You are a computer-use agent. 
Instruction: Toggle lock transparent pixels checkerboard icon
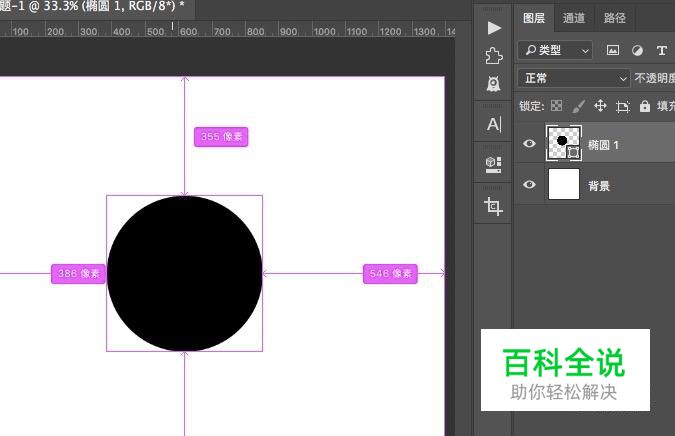(x=557, y=106)
